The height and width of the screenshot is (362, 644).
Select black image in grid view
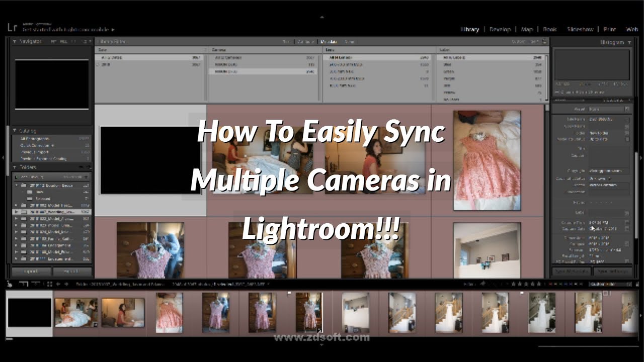pyautogui.click(x=150, y=160)
